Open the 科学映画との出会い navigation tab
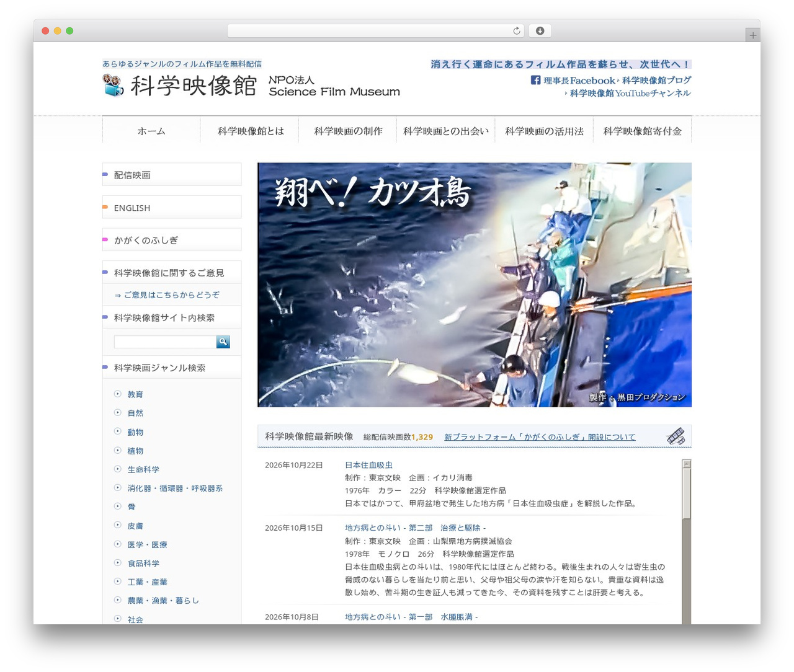 click(446, 131)
